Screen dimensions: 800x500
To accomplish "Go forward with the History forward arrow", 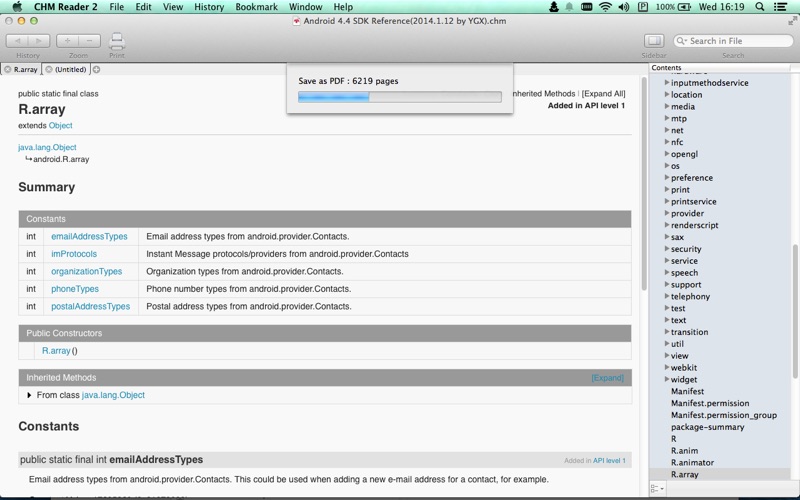I will point(39,41).
